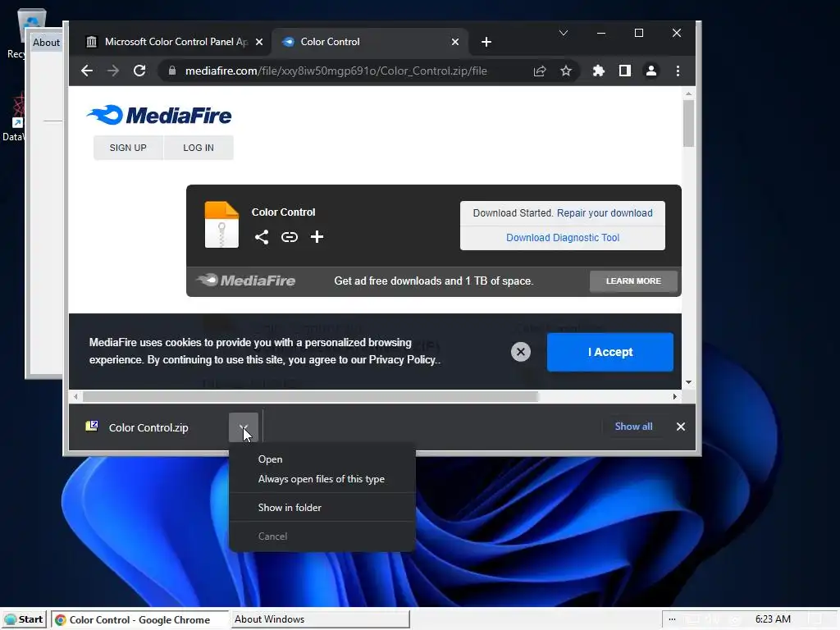
Task: Switch to Microsoft Color Control Panel tab
Action: (x=174, y=42)
